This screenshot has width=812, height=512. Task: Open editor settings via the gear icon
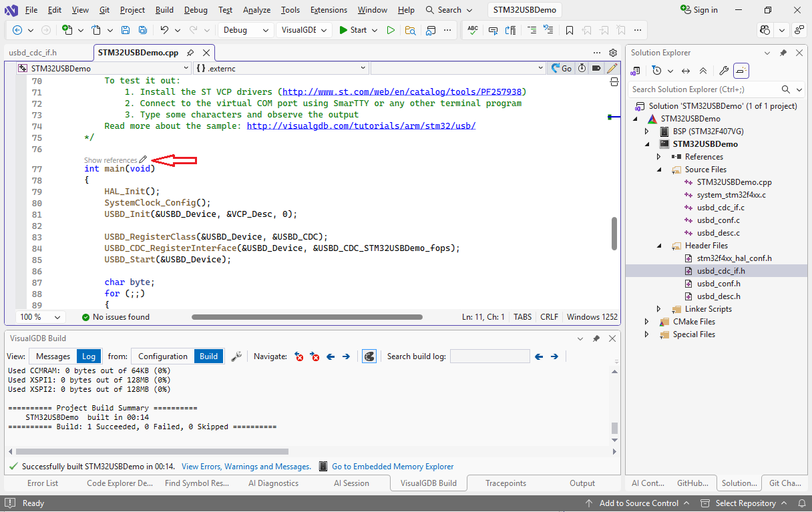(x=613, y=53)
